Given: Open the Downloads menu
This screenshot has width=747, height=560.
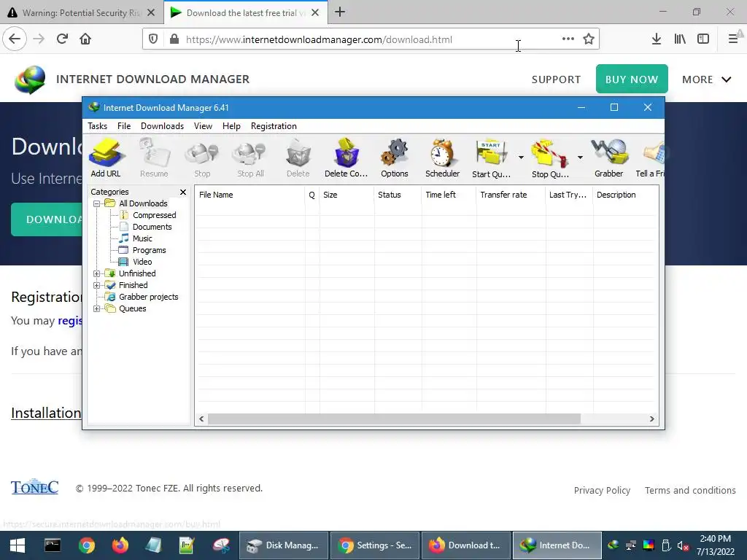Looking at the screenshot, I should 162,126.
